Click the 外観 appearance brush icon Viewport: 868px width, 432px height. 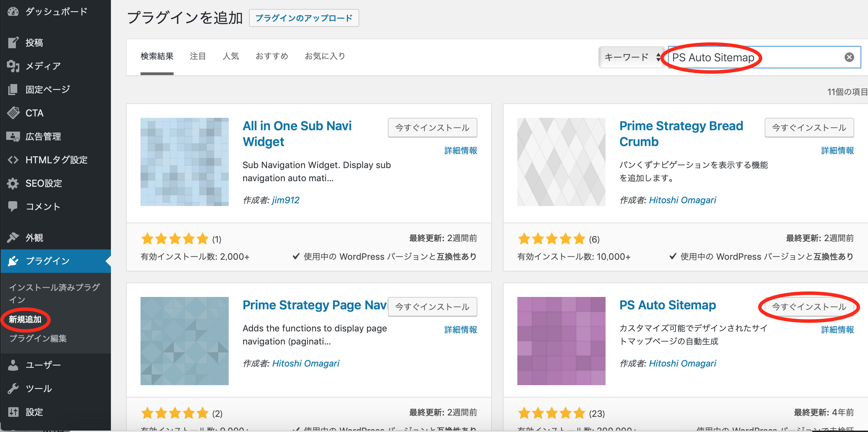tap(13, 238)
